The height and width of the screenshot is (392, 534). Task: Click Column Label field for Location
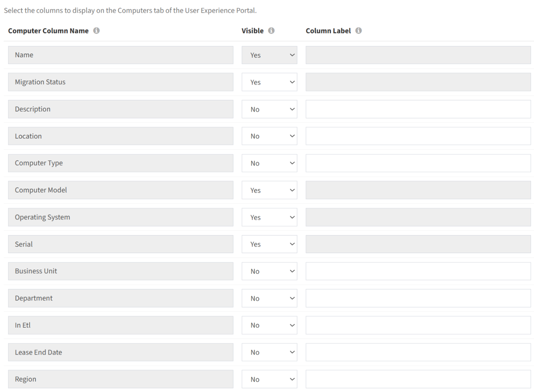(418, 136)
